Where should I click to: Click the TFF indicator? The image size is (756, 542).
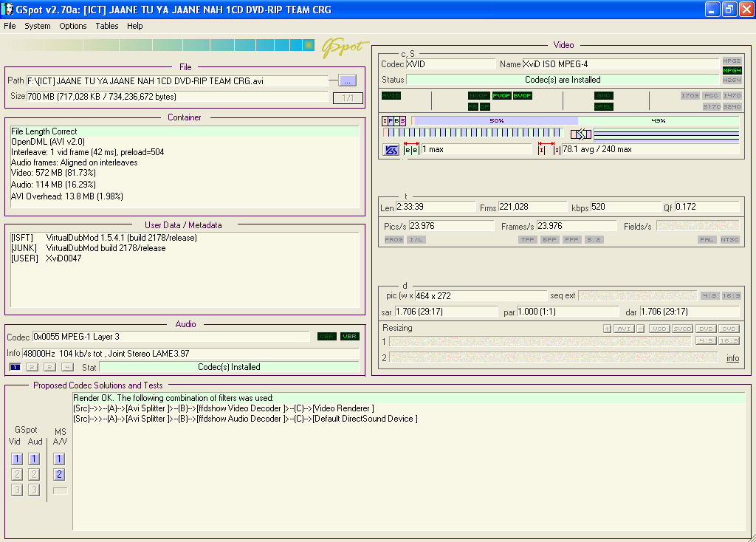tap(527, 240)
